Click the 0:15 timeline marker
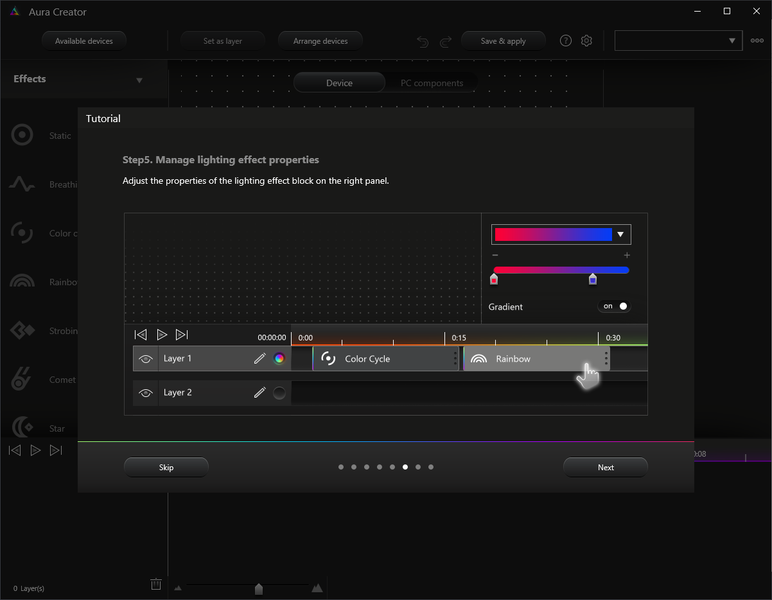Viewport: 772px width, 600px height. pos(458,338)
